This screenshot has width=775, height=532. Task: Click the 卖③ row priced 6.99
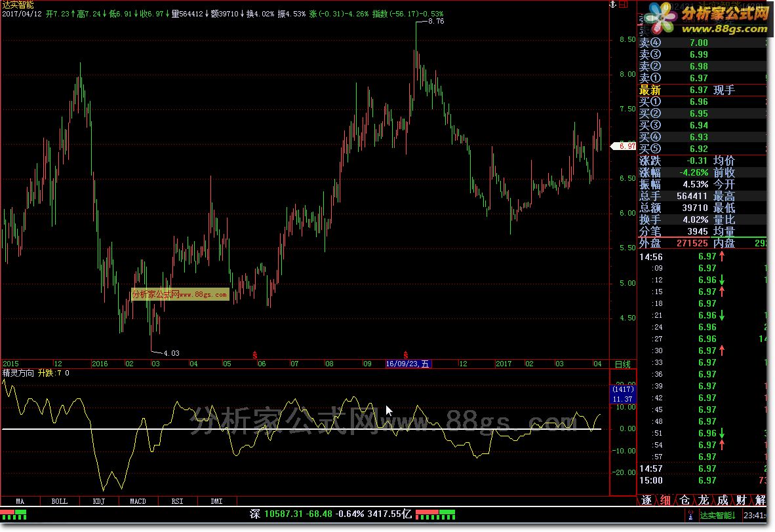click(x=702, y=54)
